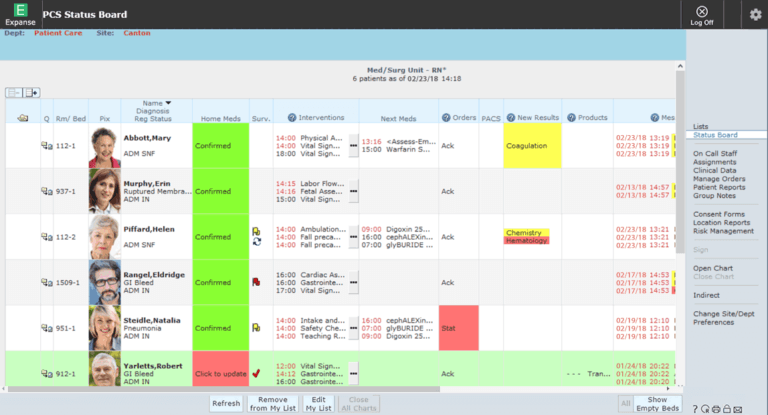This screenshot has width=768, height=415.
Task: Toggle the expanded row view button
Action: point(32,93)
